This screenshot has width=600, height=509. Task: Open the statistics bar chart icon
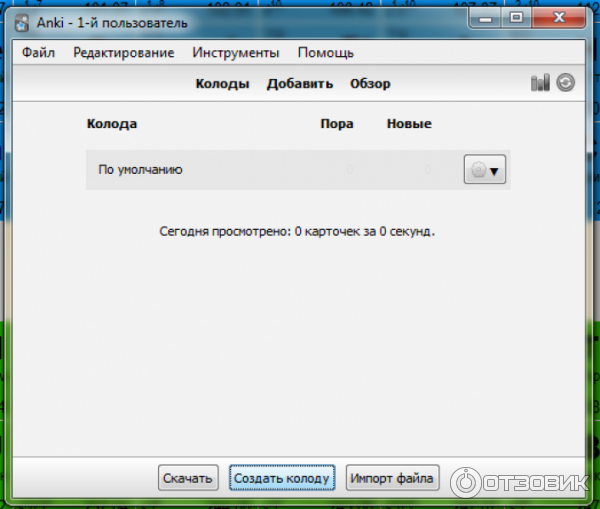coord(540,84)
